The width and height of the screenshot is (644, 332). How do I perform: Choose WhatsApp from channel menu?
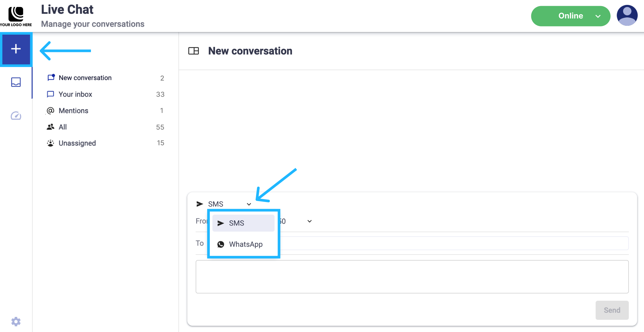click(x=246, y=244)
